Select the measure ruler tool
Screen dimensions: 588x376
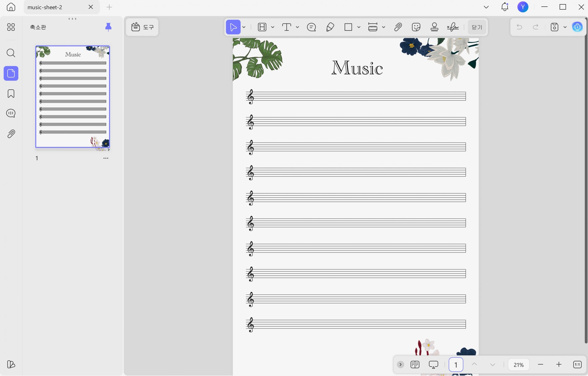pos(373,27)
